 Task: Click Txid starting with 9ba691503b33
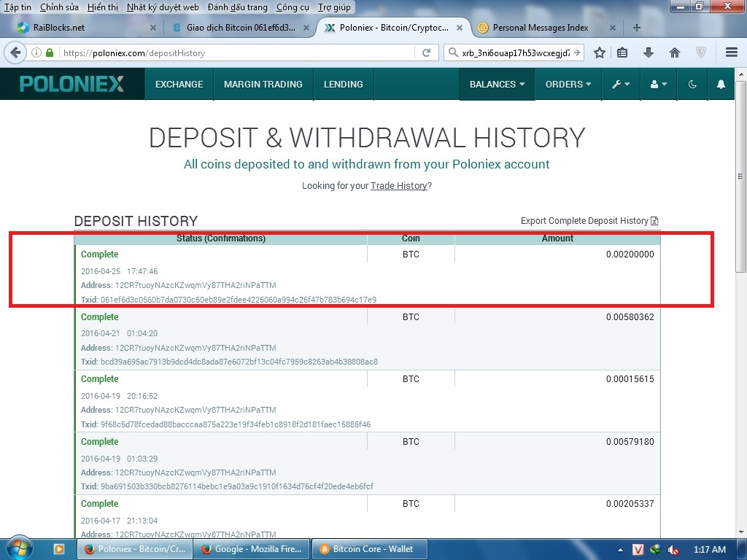[x=237, y=486]
